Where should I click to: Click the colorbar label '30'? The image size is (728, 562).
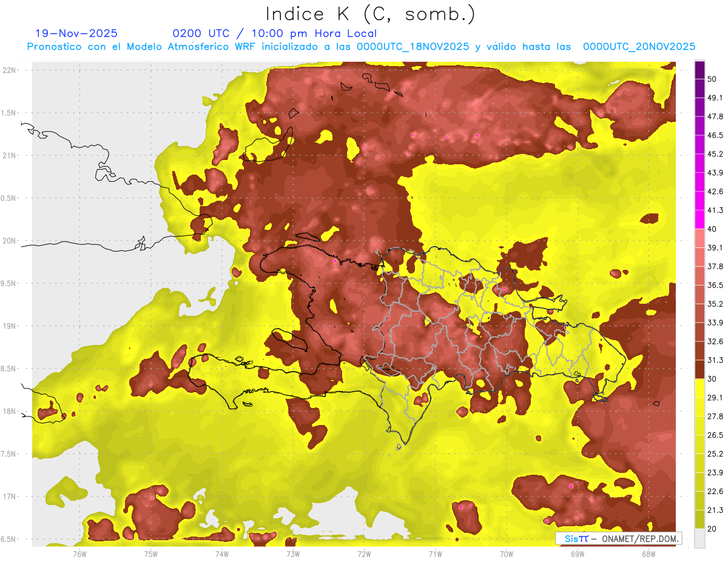pyautogui.click(x=712, y=379)
